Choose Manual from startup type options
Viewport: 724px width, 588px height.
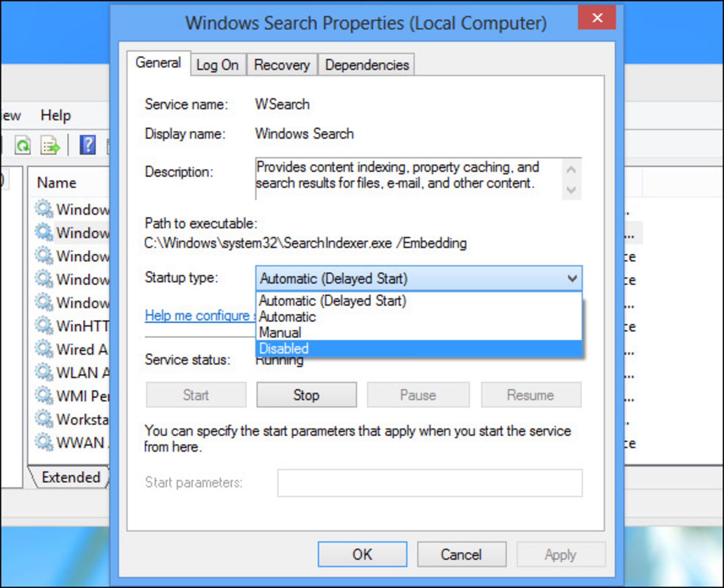pyautogui.click(x=419, y=333)
